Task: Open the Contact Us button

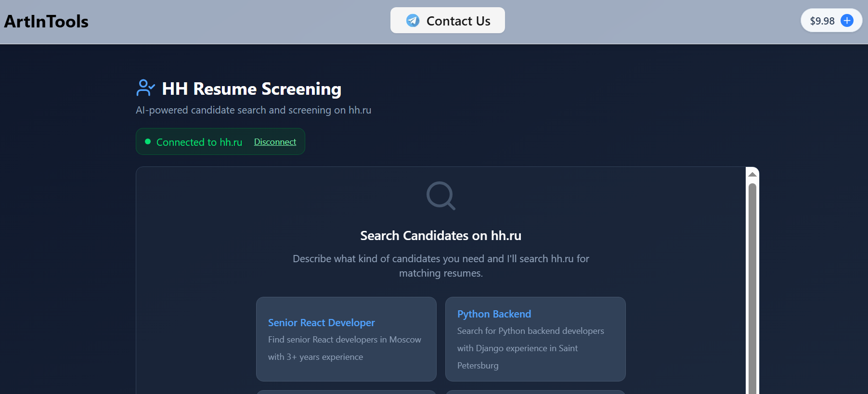Action: (x=447, y=21)
